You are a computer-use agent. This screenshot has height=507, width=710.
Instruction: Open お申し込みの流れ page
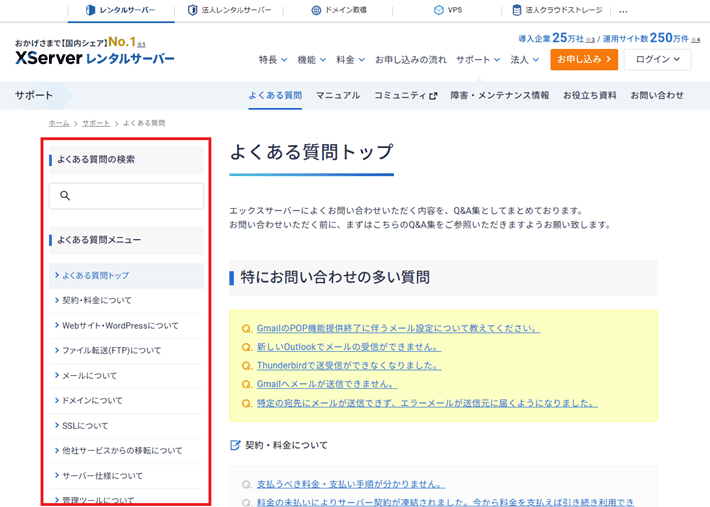tap(411, 59)
